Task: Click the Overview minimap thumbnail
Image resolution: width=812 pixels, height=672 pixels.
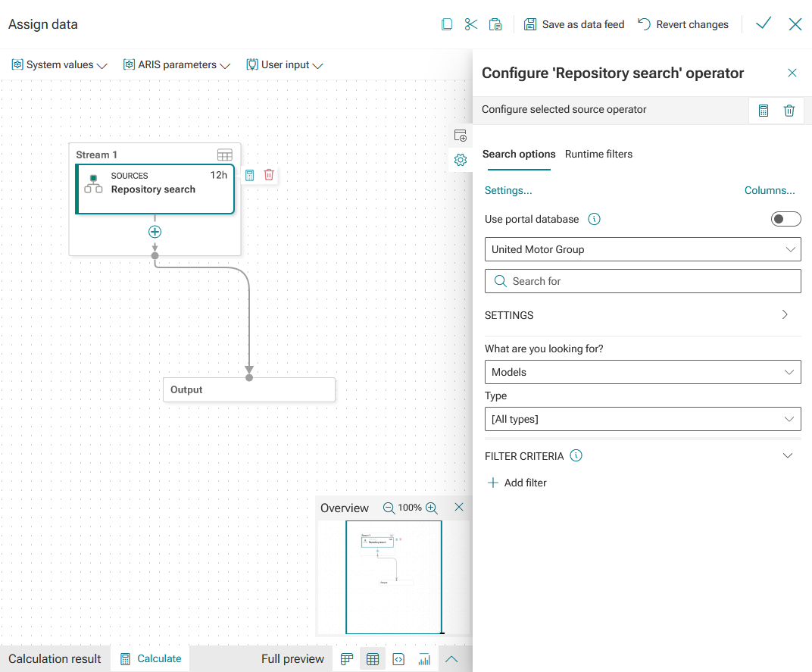Action: pyautogui.click(x=394, y=577)
